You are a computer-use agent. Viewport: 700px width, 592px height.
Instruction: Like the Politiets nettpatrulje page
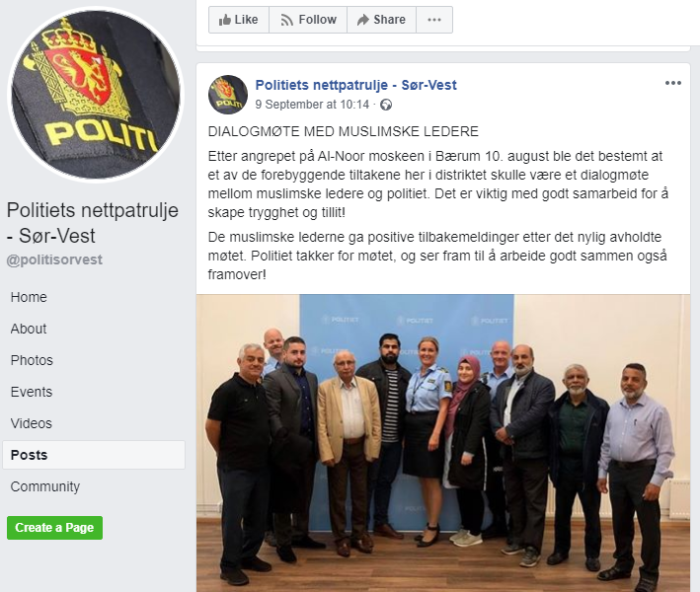[x=239, y=20]
